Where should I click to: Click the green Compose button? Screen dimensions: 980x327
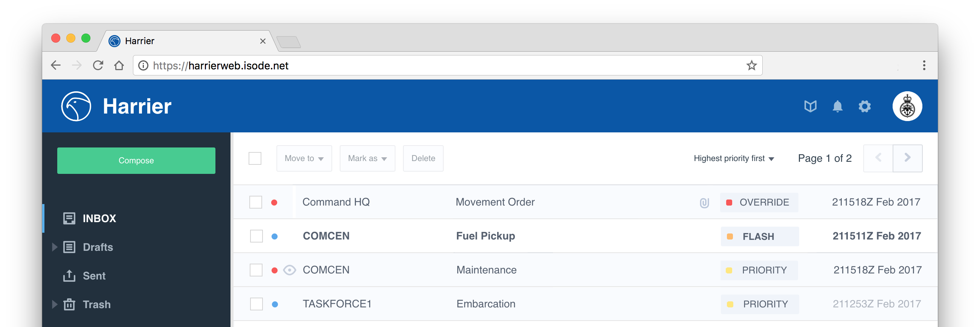pyautogui.click(x=136, y=160)
